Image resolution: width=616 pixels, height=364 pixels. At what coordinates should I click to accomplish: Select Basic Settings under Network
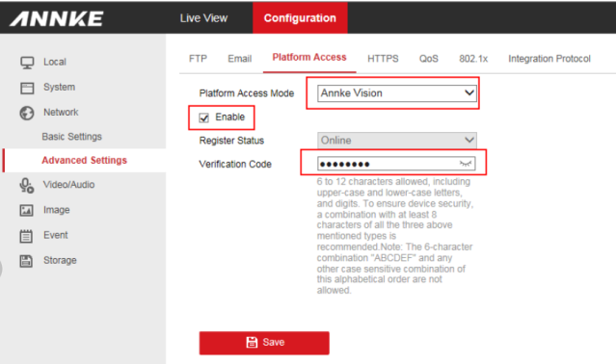click(x=72, y=137)
